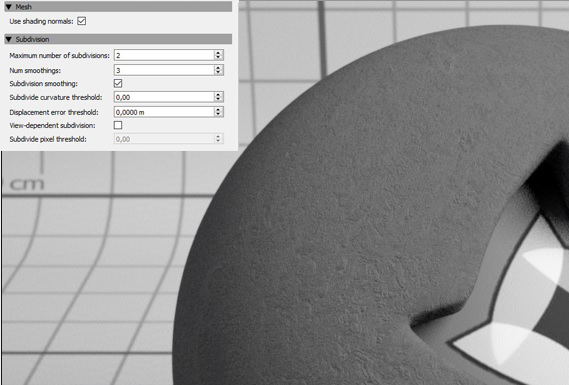Click the Num smoothings value field

(164, 70)
